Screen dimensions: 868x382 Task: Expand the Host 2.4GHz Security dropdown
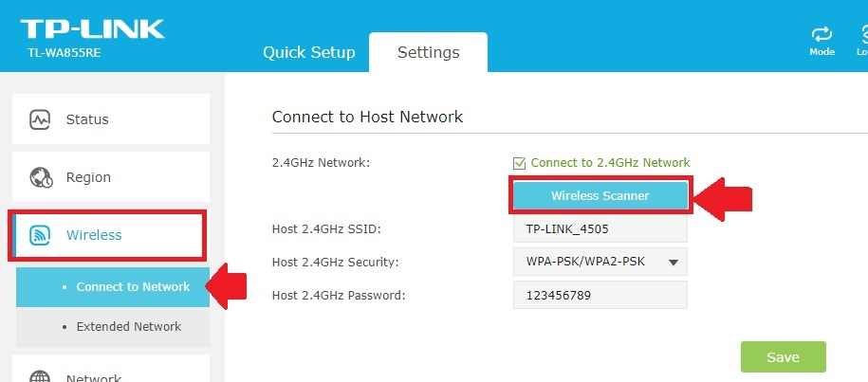tap(600, 262)
